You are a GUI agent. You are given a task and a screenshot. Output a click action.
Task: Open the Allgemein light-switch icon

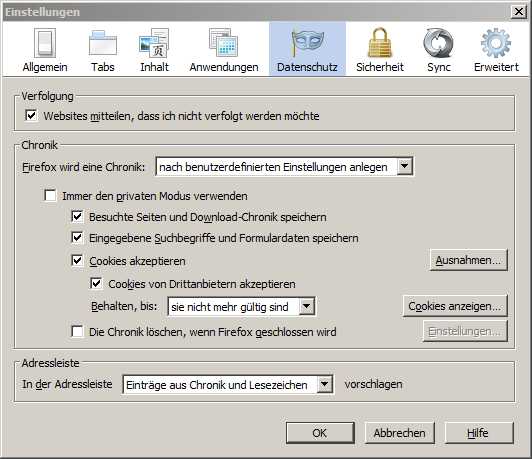(x=45, y=43)
